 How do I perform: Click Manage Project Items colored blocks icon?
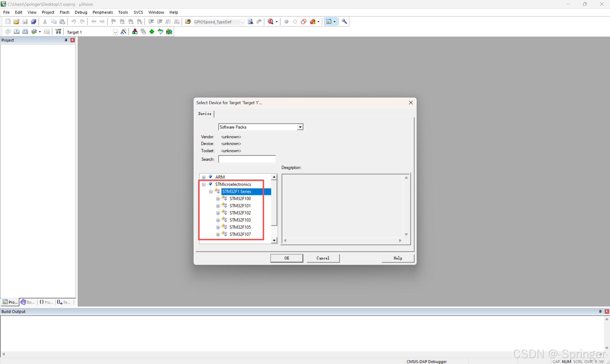click(x=135, y=32)
